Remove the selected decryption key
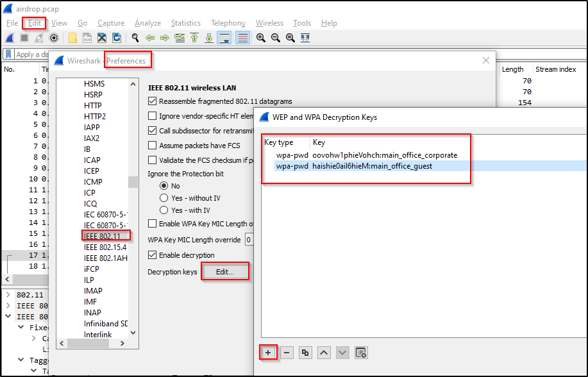Image resolution: width=588 pixels, height=377 pixels. tap(287, 353)
